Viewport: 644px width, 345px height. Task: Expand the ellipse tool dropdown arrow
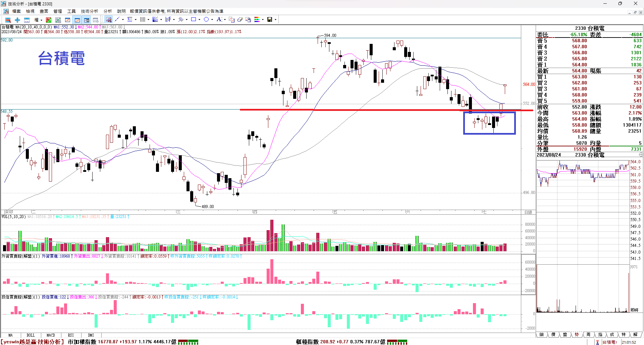click(x=212, y=20)
